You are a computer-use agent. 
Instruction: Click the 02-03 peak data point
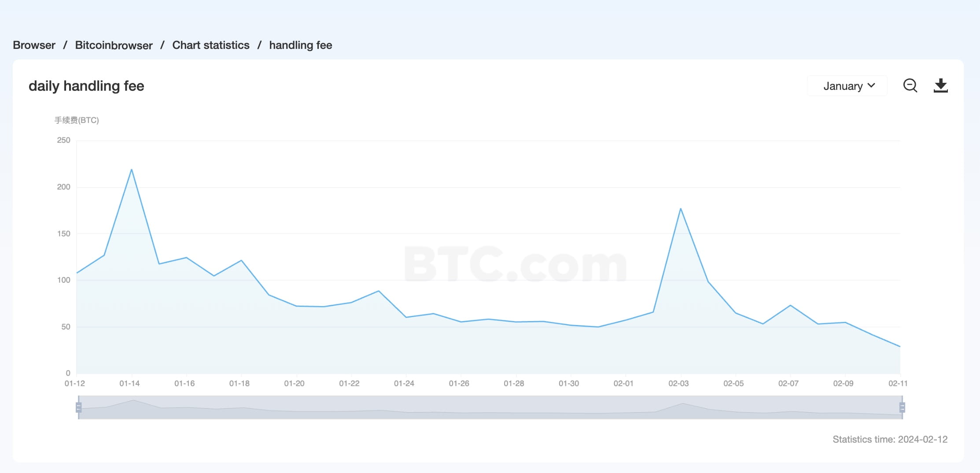[681, 208]
